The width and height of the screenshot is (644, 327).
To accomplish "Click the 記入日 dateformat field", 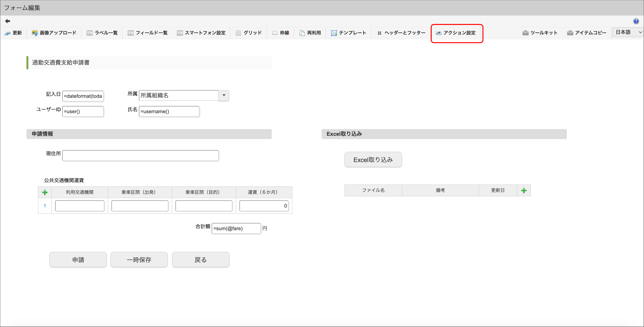I will click(x=83, y=96).
